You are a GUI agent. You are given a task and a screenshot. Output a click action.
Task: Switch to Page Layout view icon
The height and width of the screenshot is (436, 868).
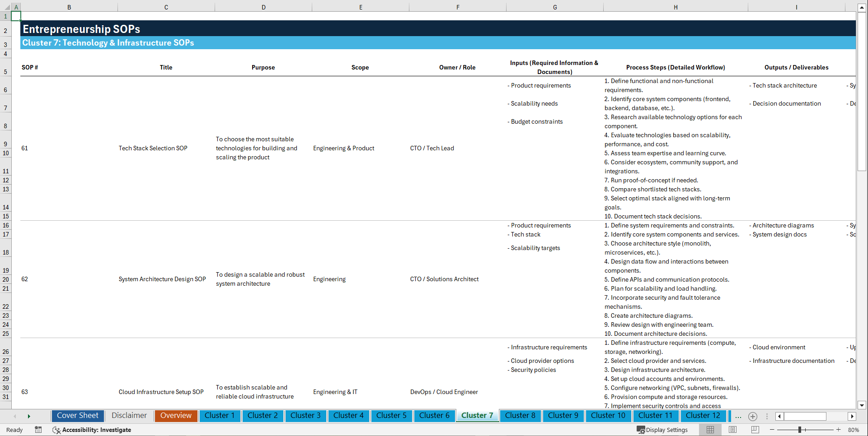(x=732, y=430)
